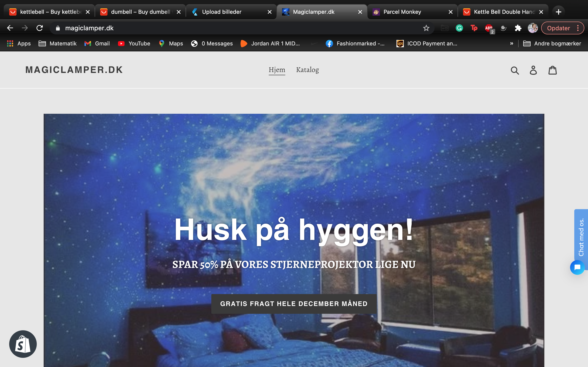
Task: Open the Chat med os side tab
Action: pos(581,237)
